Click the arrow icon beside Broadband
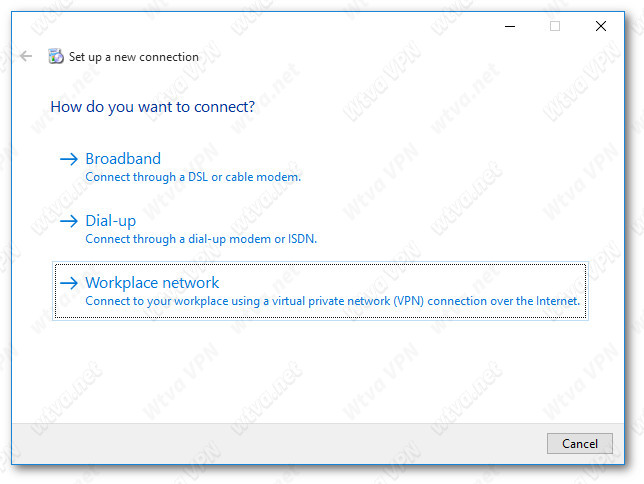644x484 pixels. coord(69,159)
